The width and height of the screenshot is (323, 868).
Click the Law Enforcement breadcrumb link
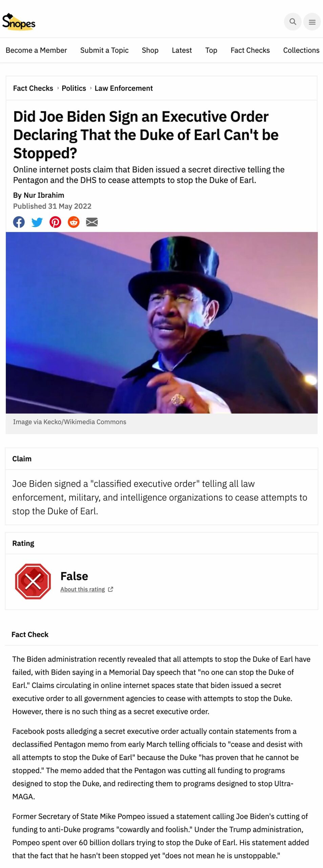click(x=124, y=88)
